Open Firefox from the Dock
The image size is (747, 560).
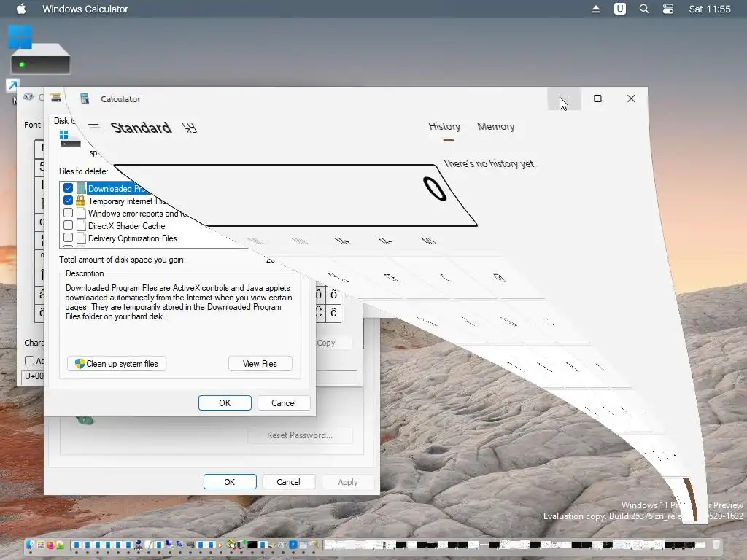coord(50,545)
